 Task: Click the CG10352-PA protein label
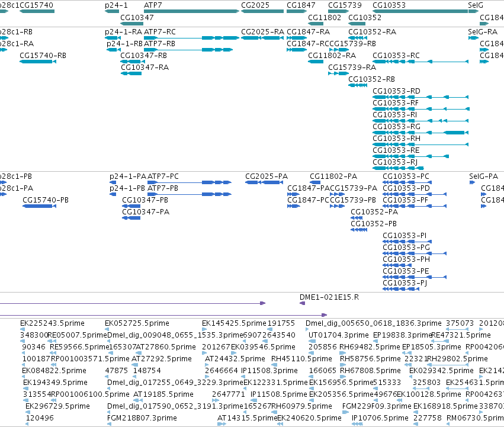(374, 212)
